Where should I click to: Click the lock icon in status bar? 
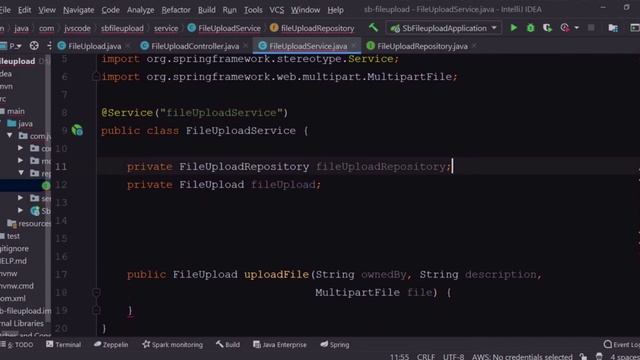583,356
